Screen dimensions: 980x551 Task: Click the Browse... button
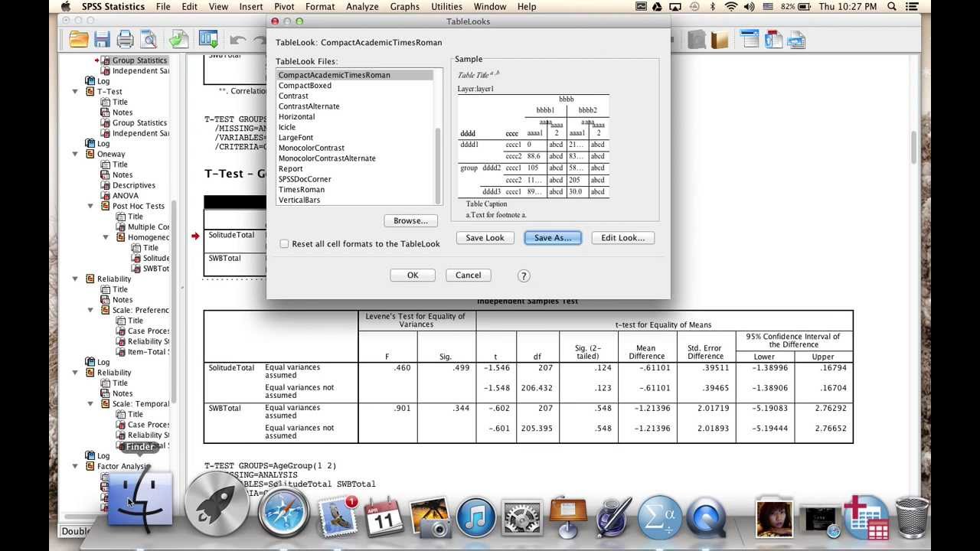pyautogui.click(x=410, y=220)
